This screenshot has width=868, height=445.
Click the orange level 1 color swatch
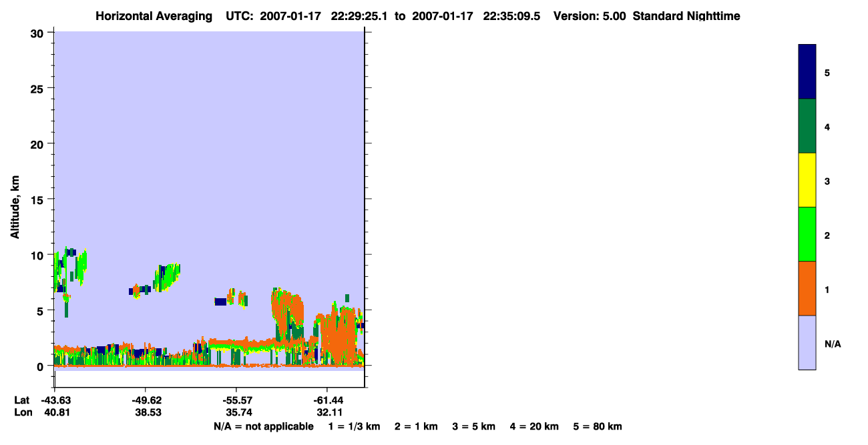(807, 288)
